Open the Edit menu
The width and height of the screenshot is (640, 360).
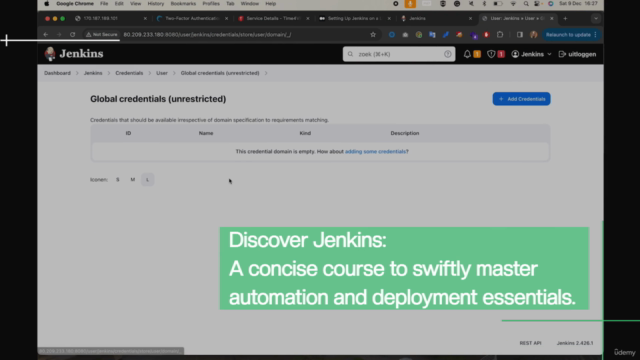[x=119, y=4]
